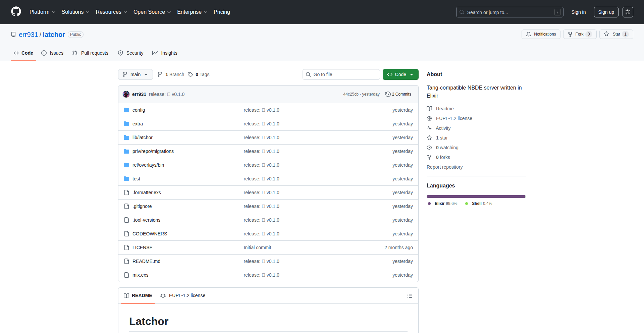Open the rel/overlays/bin folder icon
Screen dimensions: 644x333
tap(126, 165)
